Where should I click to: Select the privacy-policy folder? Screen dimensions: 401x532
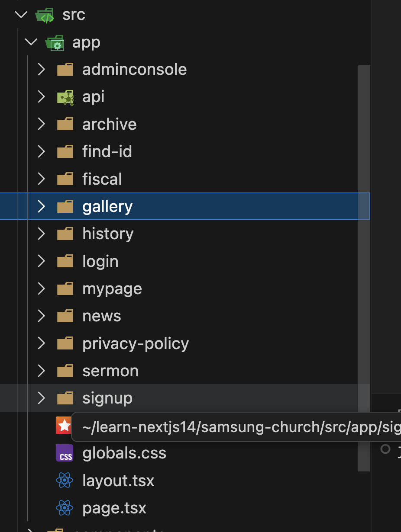point(136,343)
